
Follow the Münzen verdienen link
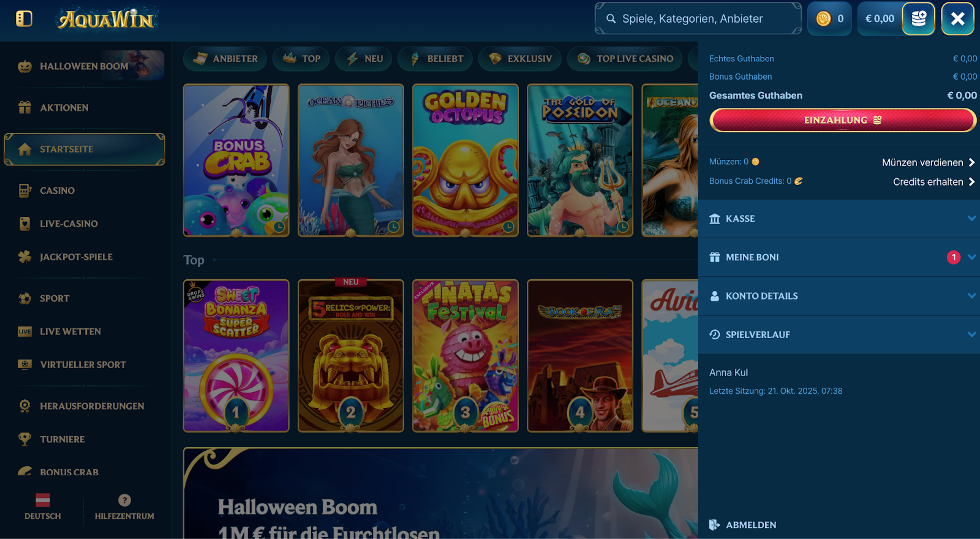[927, 162]
